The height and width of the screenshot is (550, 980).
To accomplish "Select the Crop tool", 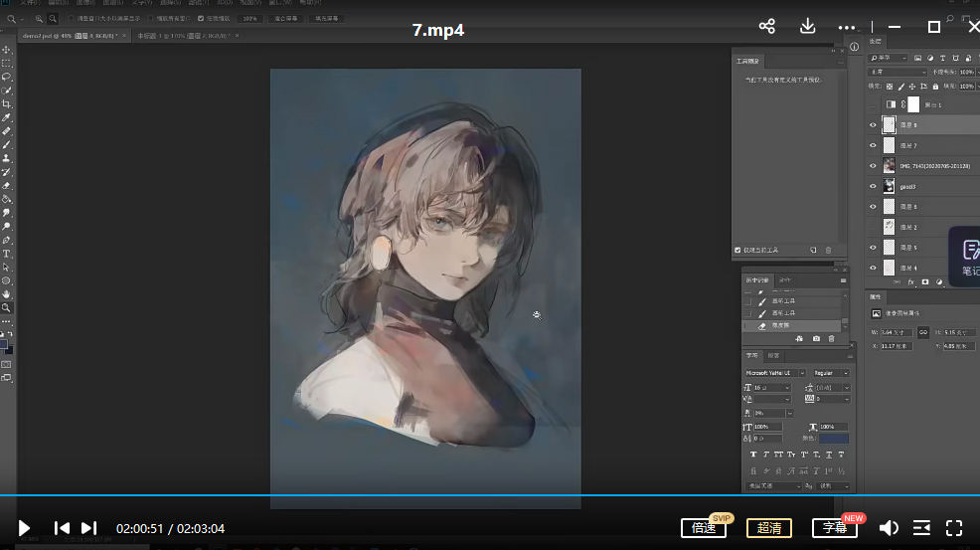I will coord(7,103).
